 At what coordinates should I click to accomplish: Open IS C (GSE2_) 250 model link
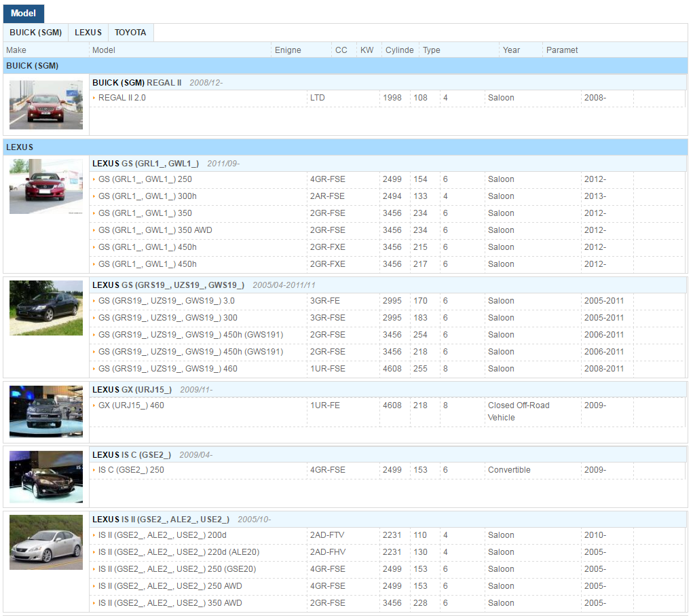[131, 469]
